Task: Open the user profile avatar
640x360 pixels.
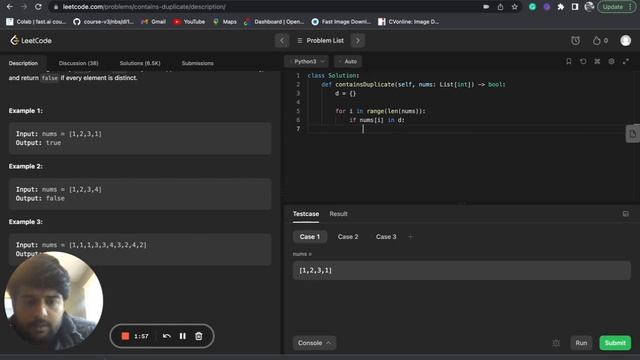Action: pos(625,40)
